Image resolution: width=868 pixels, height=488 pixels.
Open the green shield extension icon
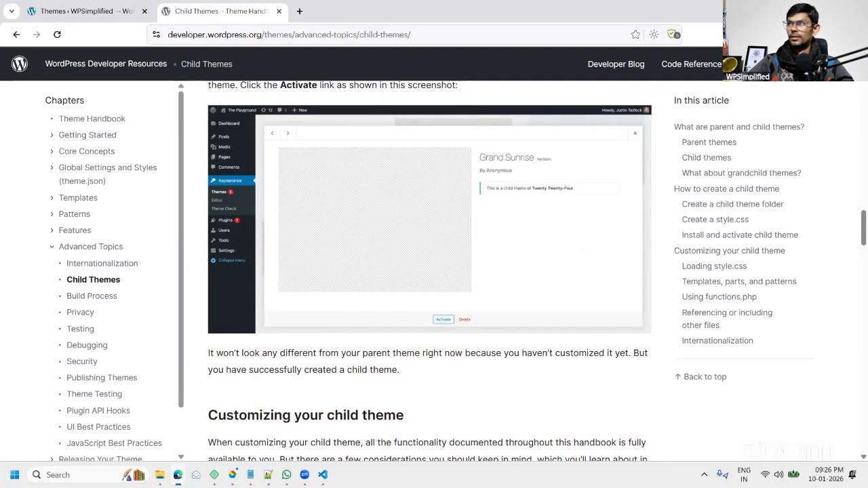coord(673,35)
